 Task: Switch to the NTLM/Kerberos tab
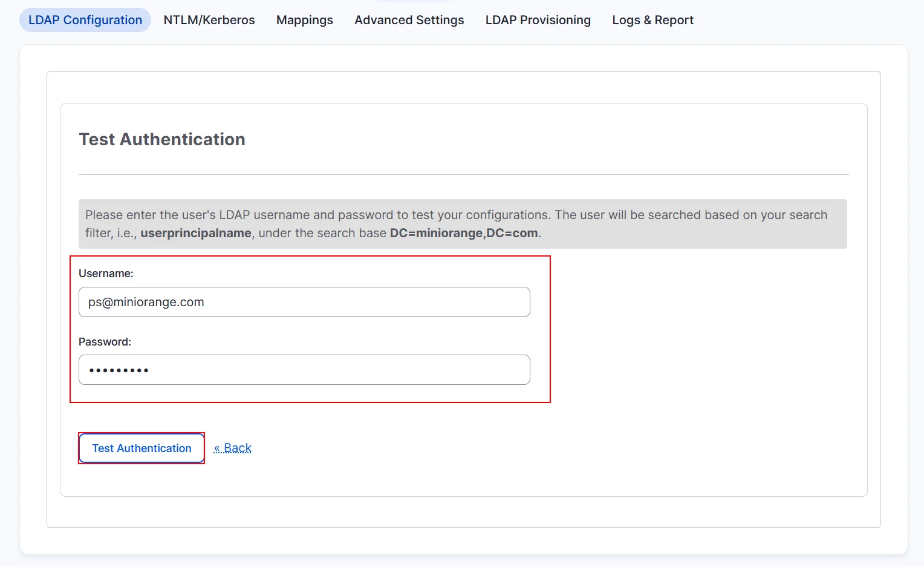[x=209, y=20]
